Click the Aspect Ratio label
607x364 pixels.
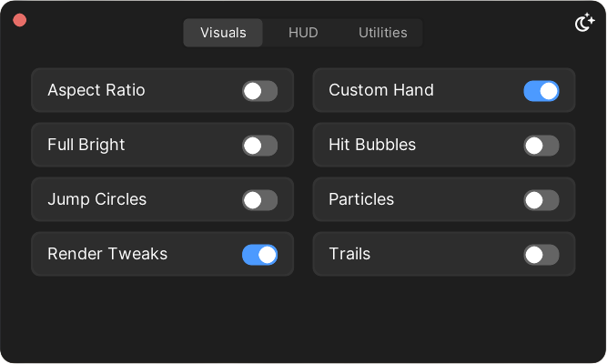(96, 91)
